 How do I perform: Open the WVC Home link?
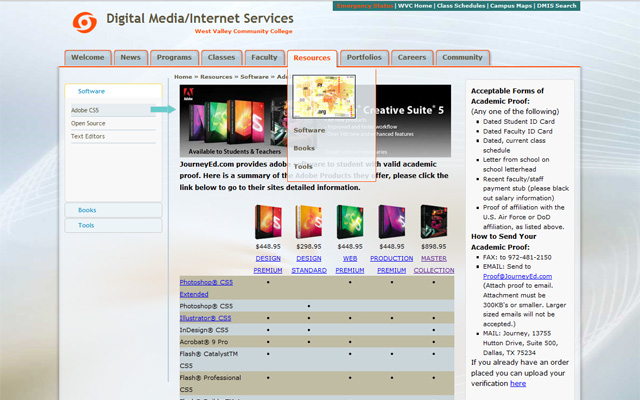coord(415,6)
